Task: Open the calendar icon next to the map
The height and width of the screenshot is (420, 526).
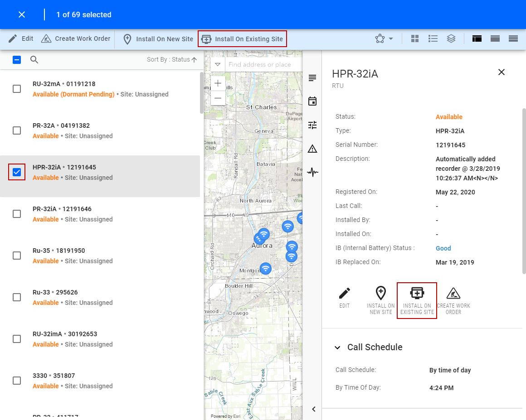Action: (x=312, y=101)
